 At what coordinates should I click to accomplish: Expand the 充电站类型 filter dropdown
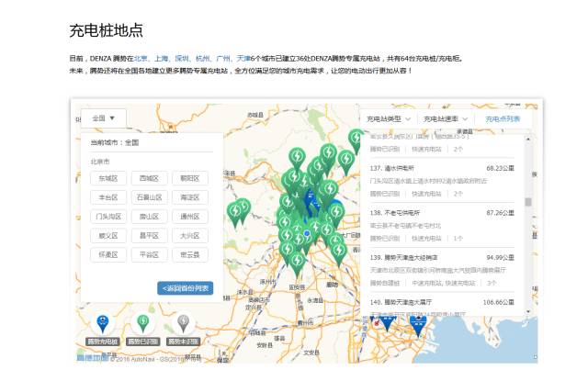click(x=388, y=118)
